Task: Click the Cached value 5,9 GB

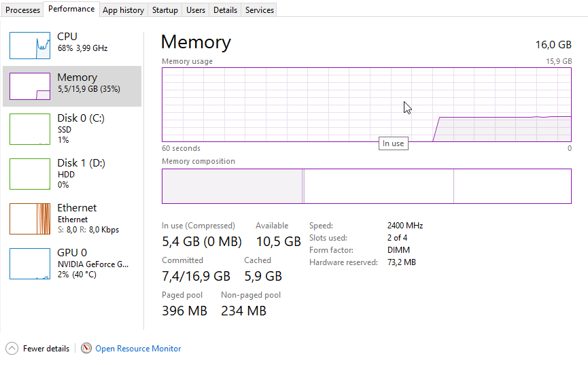Action: pos(263,277)
